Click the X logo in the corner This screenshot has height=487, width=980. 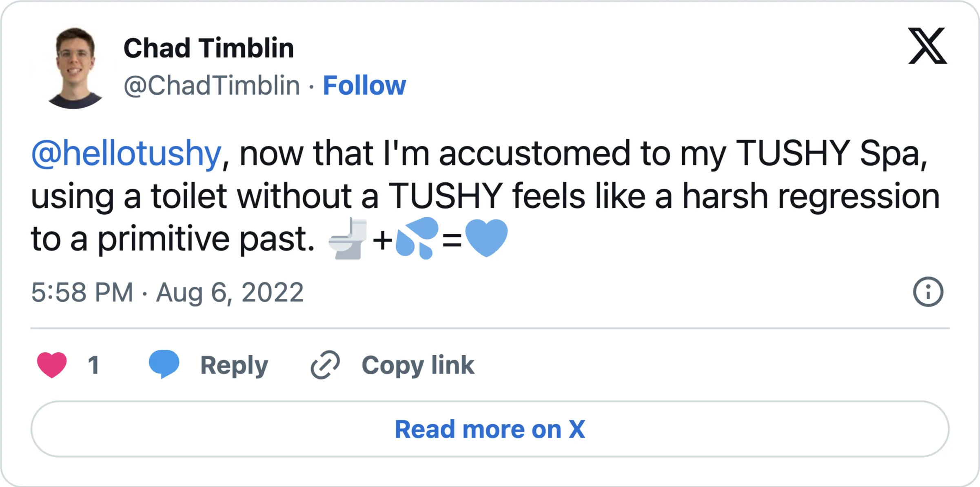tap(927, 46)
